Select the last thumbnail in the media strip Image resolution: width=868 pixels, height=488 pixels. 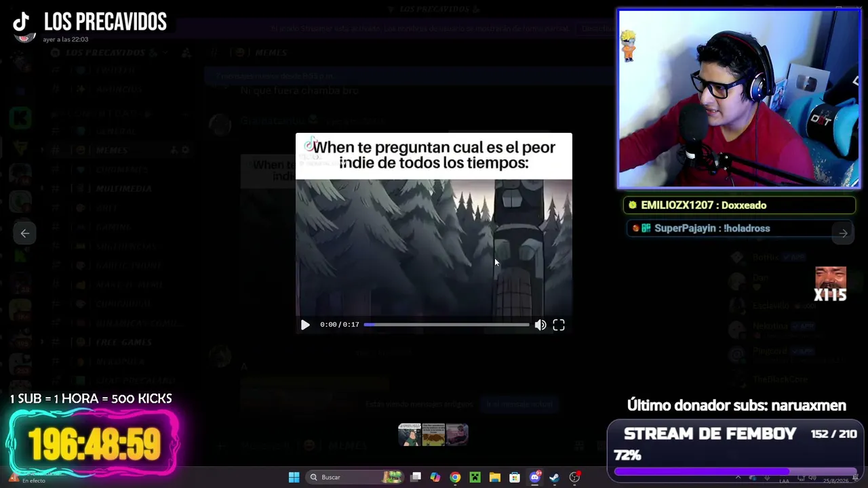click(456, 434)
